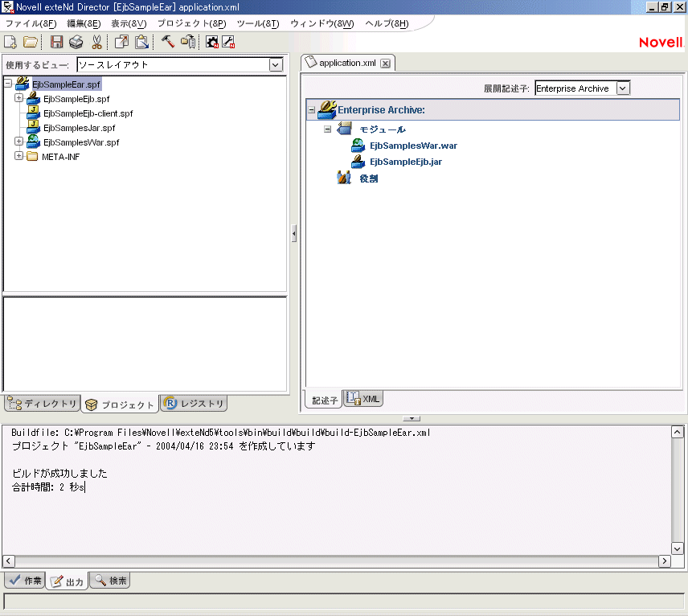
Task: Click the Save floppy disk icon
Action: pos(57,42)
